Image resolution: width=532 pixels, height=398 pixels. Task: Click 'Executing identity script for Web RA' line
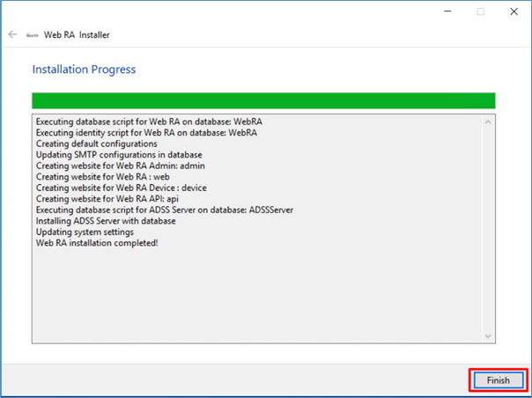pyautogui.click(x=146, y=133)
